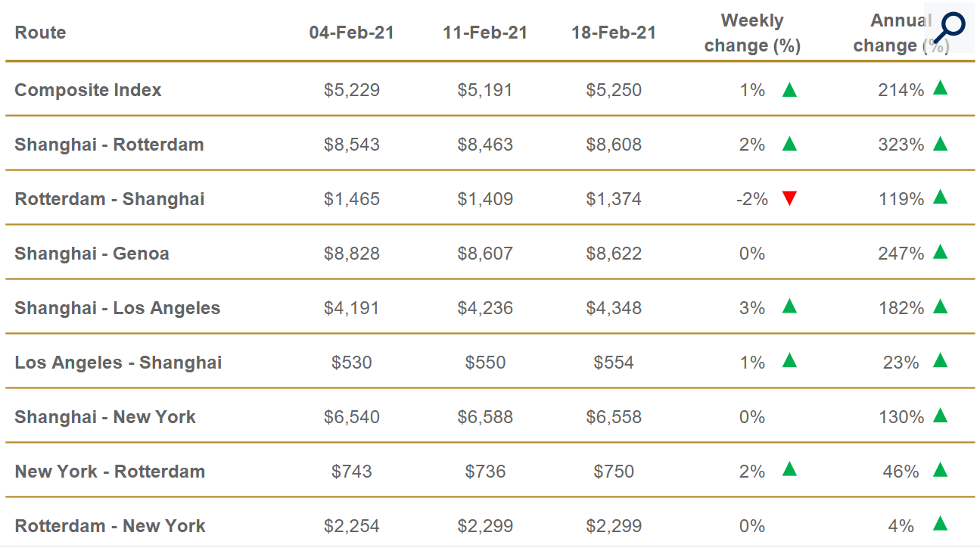Click weekly up arrow for Shanghai - Los Angeles
980x548 pixels.
[x=789, y=307]
